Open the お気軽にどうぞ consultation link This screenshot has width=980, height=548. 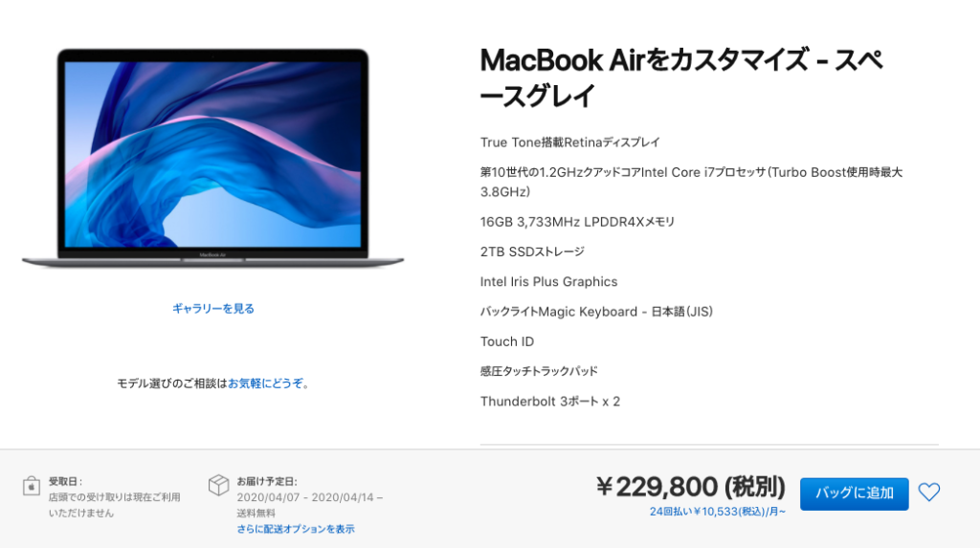pos(266,384)
